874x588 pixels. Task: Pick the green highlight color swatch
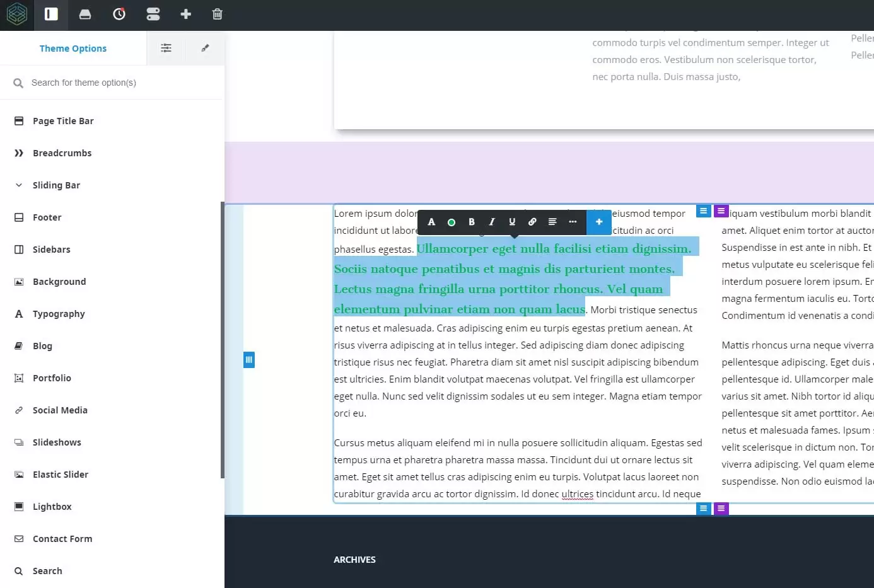452,222
